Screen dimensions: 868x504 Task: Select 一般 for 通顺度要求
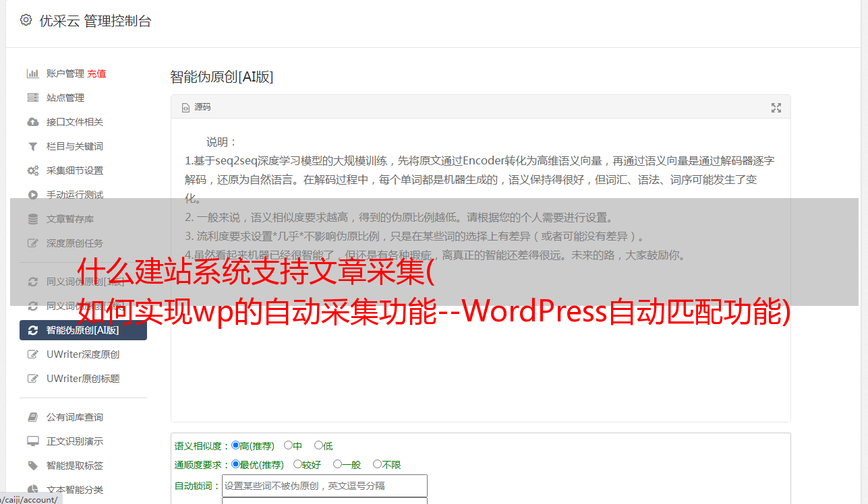[337, 464]
